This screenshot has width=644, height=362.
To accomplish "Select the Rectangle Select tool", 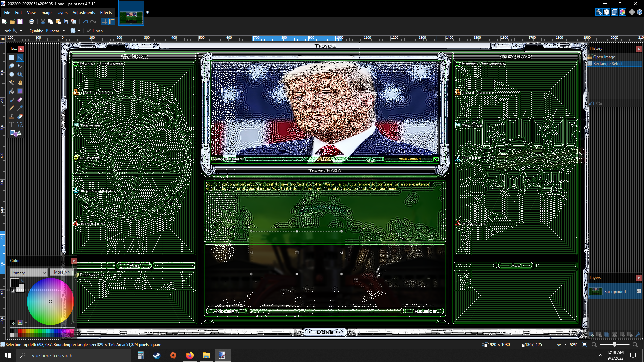I will pos(12,58).
